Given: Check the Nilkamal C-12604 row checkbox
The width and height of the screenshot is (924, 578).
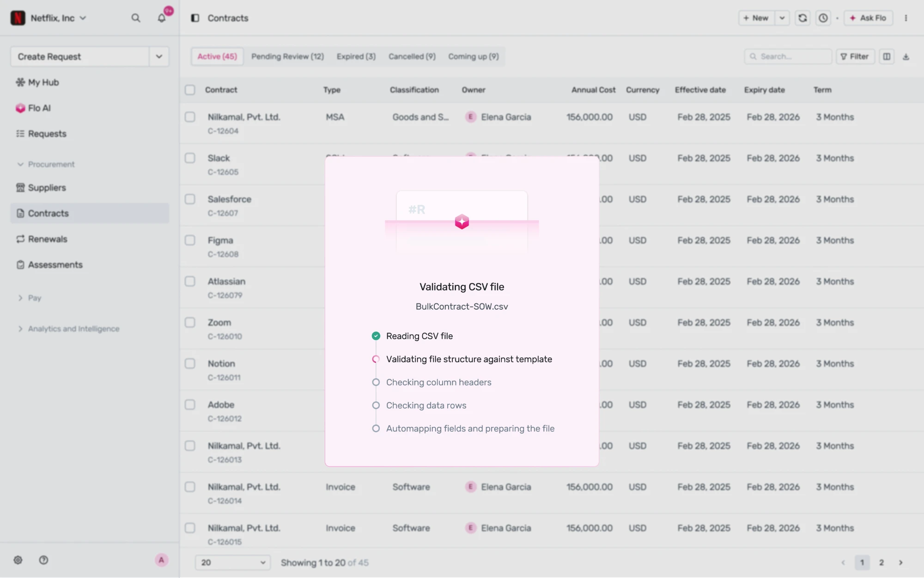Looking at the screenshot, I should point(190,117).
